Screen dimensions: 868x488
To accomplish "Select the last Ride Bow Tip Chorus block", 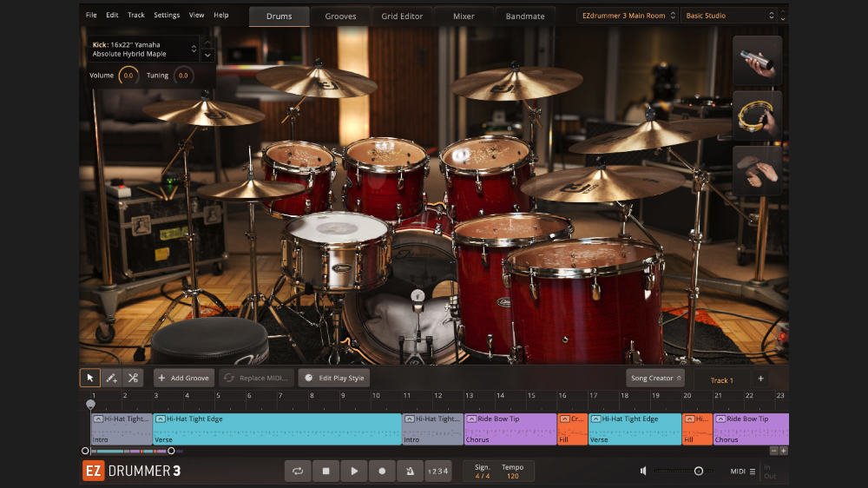I will click(751, 429).
